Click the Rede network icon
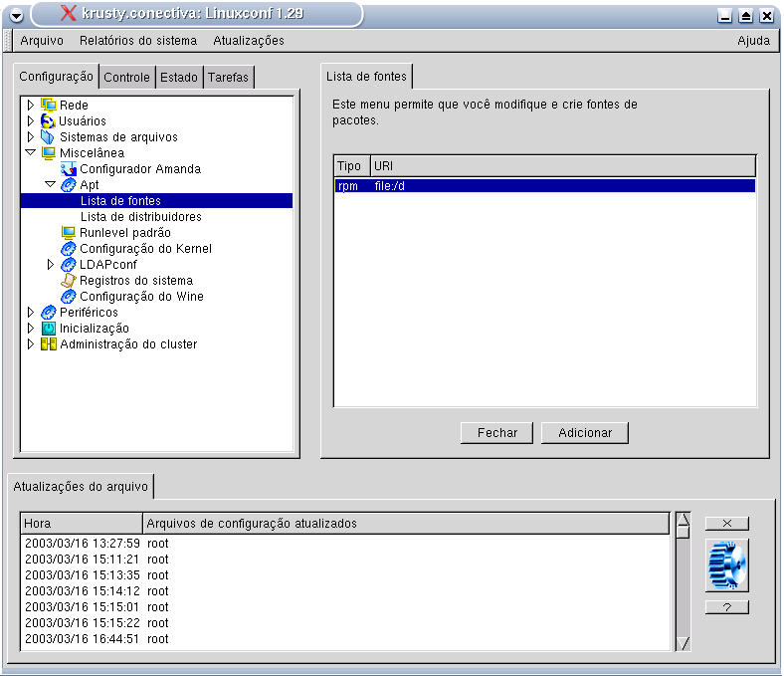The height and width of the screenshot is (676, 784). point(49,105)
